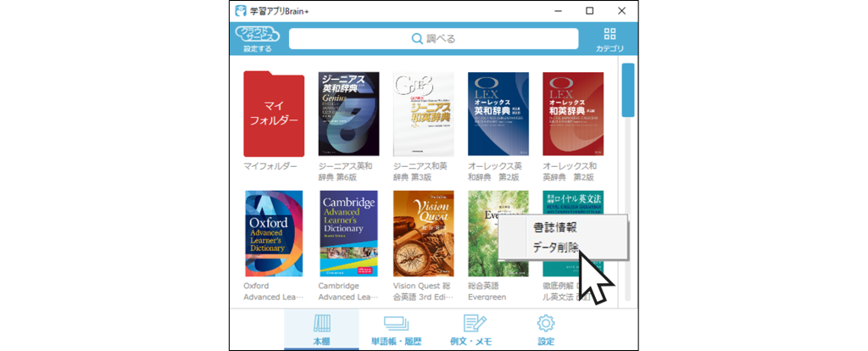Open the Cloud Service settings icon

pyautogui.click(x=258, y=39)
